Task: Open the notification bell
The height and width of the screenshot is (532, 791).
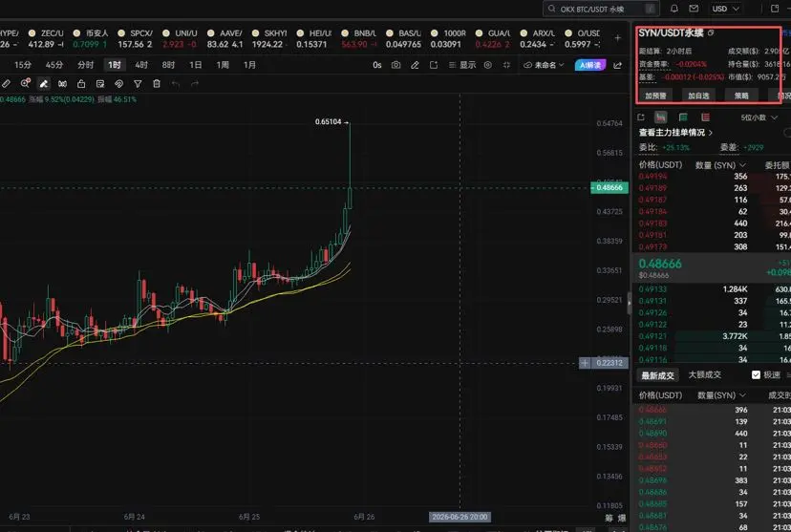Action: tap(673, 9)
